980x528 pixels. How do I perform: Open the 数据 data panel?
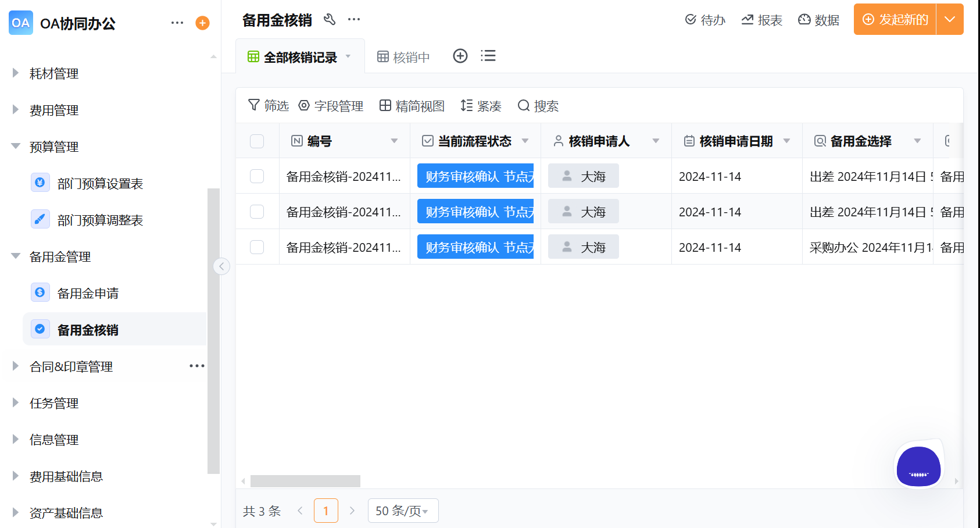819,19
